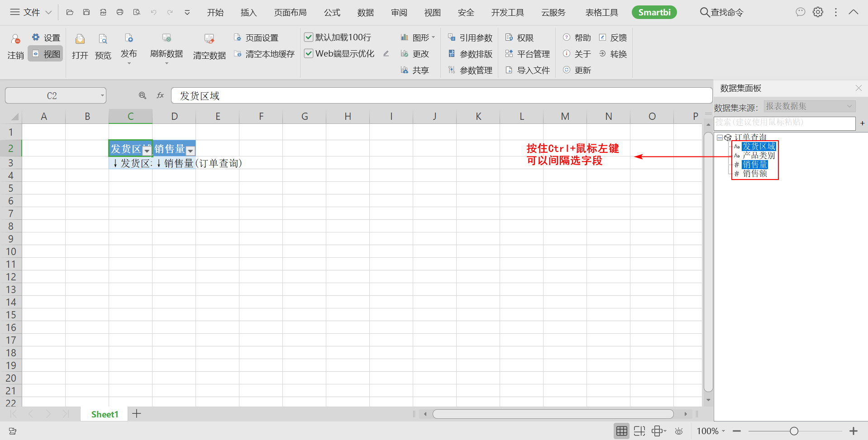Screen dimensions: 868x440
Task: Select the 销售额 field
Action: (x=755, y=174)
